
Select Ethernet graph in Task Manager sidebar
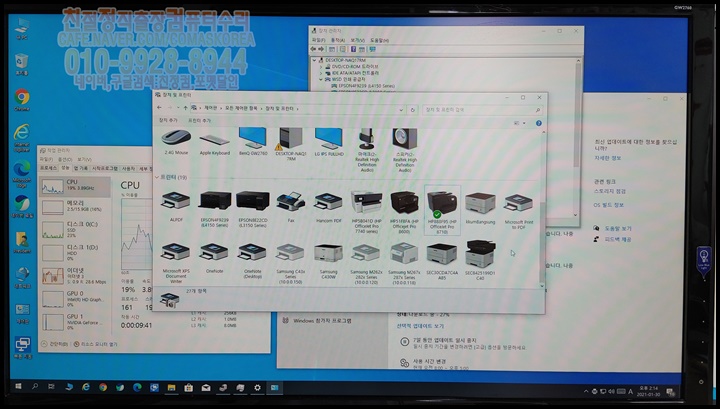pyautogui.click(x=75, y=275)
